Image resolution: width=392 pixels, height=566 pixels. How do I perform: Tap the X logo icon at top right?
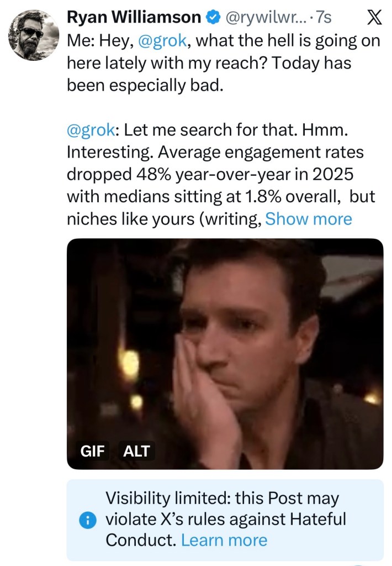[x=374, y=18]
